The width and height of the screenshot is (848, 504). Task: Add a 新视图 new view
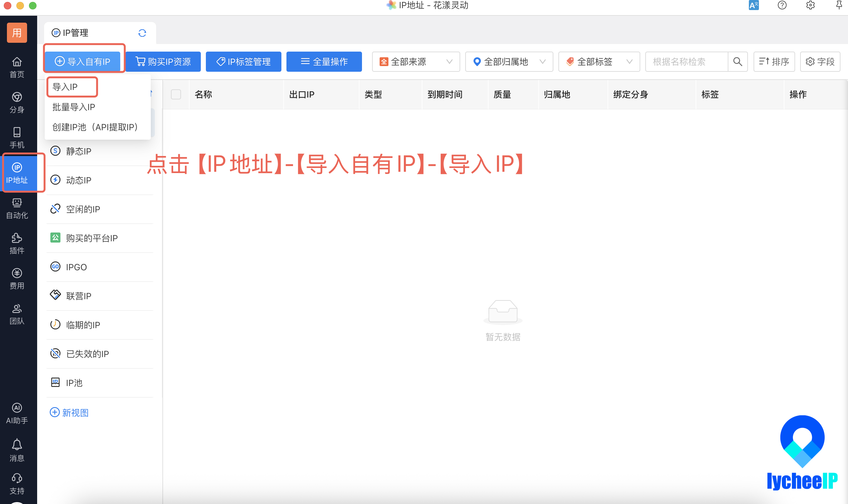(69, 412)
